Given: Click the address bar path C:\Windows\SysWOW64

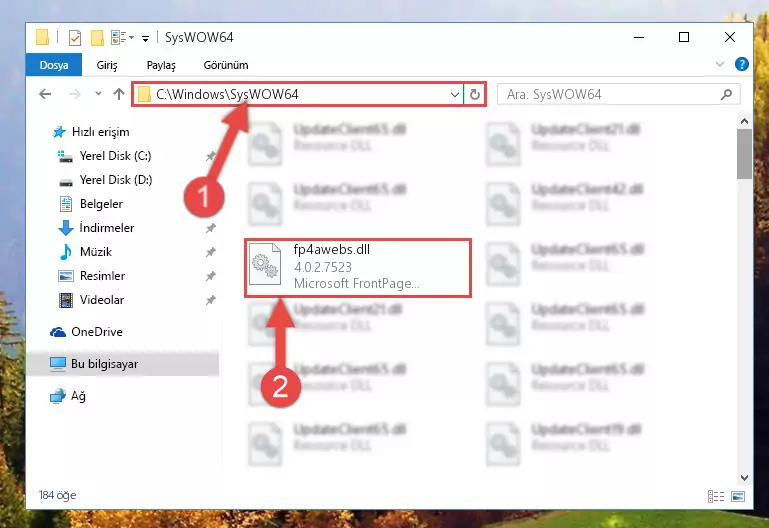Looking at the screenshot, I should 227,94.
